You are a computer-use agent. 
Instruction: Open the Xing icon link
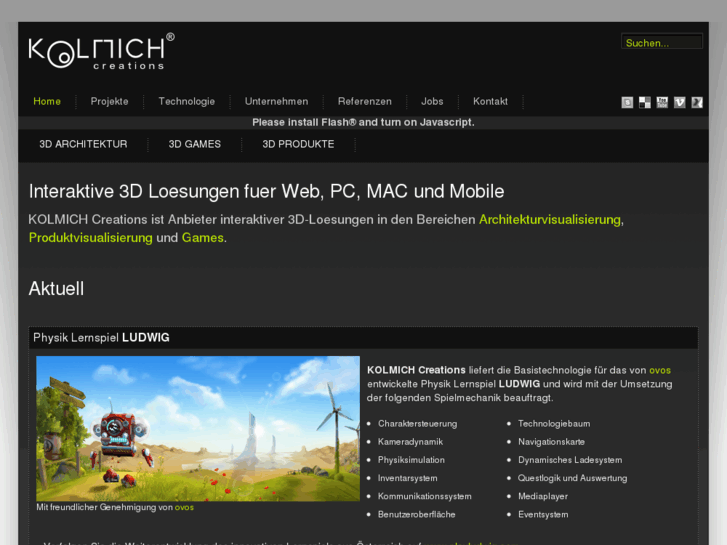(x=697, y=103)
